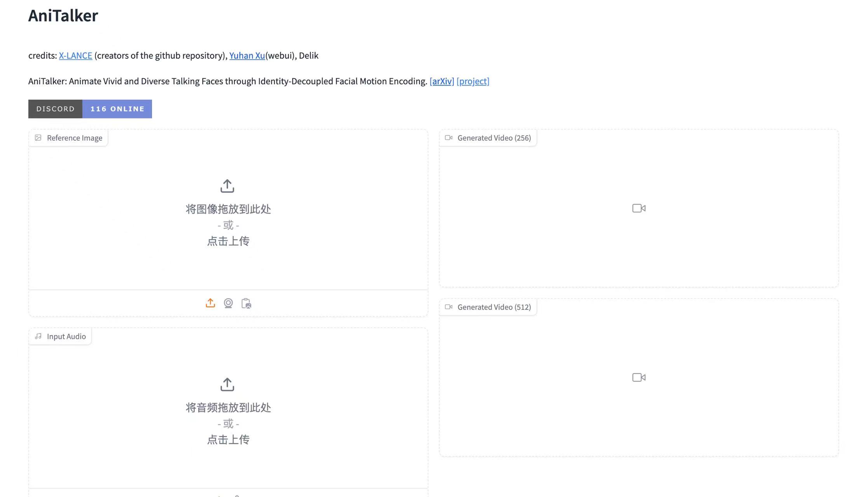
Task: Click the Input Audio label text
Action: (x=66, y=336)
